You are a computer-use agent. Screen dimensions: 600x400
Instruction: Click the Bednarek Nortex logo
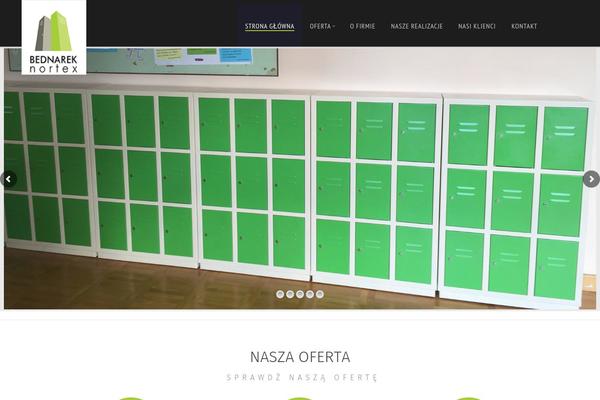[54, 38]
